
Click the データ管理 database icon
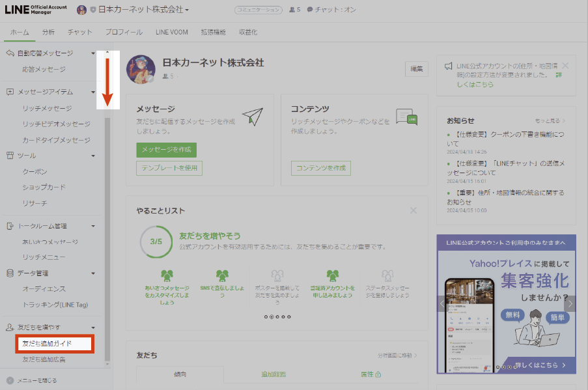[x=10, y=273]
